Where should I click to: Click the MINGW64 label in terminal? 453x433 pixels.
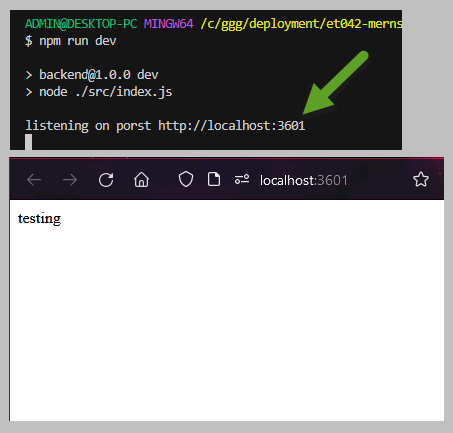pos(168,24)
